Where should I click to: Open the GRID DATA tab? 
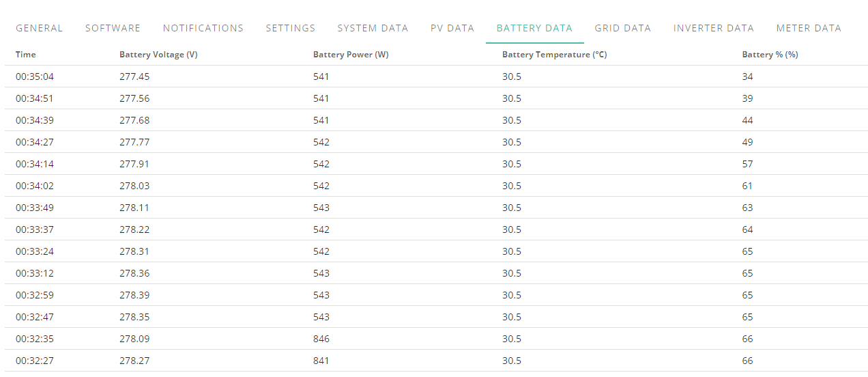pos(622,28)
